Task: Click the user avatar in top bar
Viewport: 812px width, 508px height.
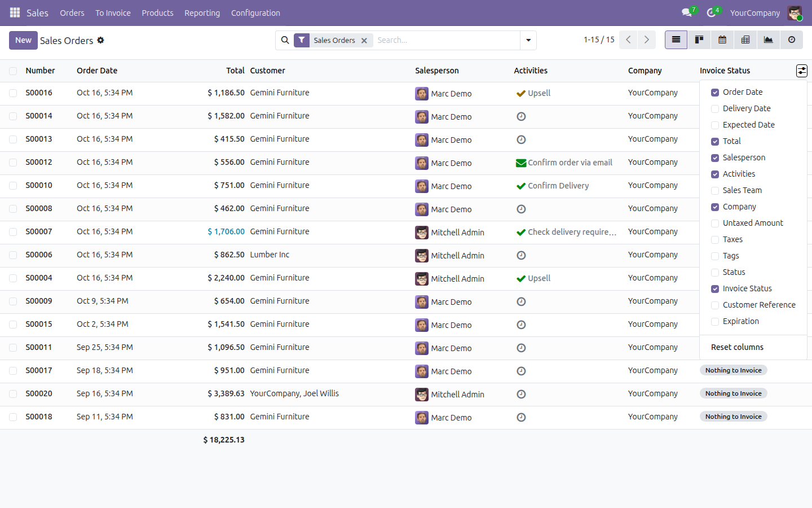Action: click(x=795, y=13)
